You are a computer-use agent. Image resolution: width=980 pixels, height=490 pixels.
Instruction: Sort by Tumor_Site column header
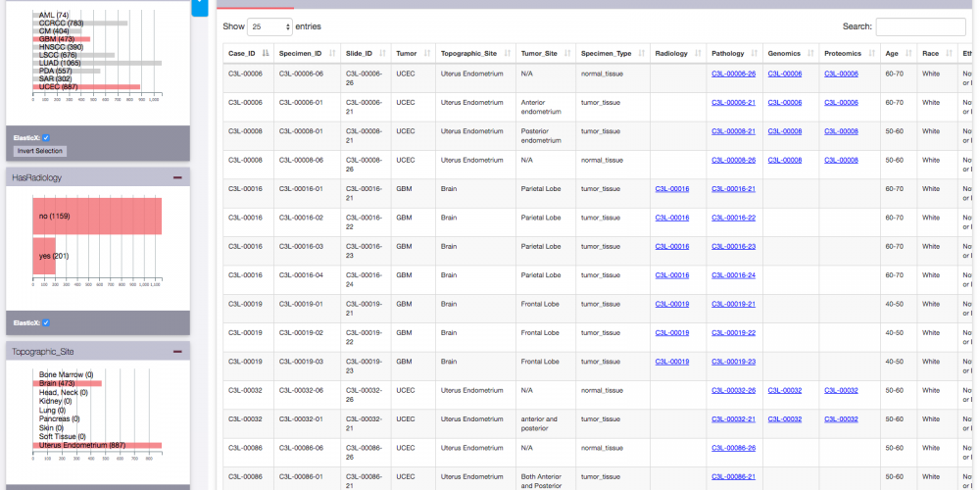546,54
